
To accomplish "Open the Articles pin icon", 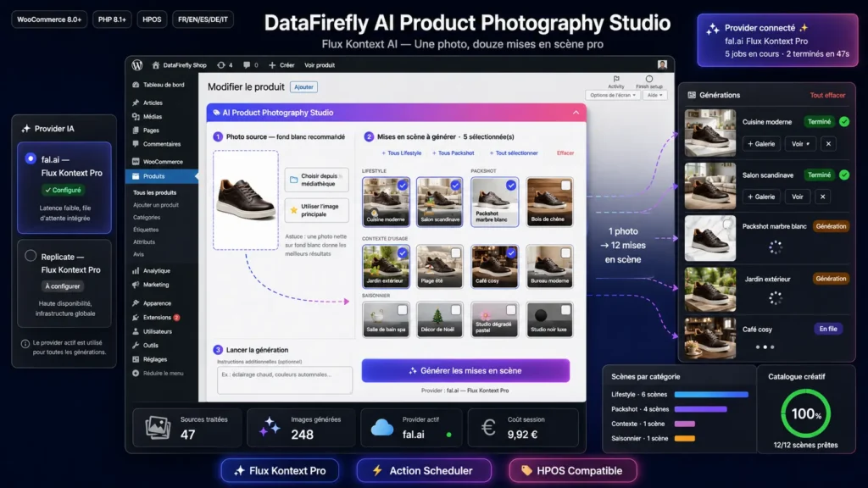I will (136, 103).
